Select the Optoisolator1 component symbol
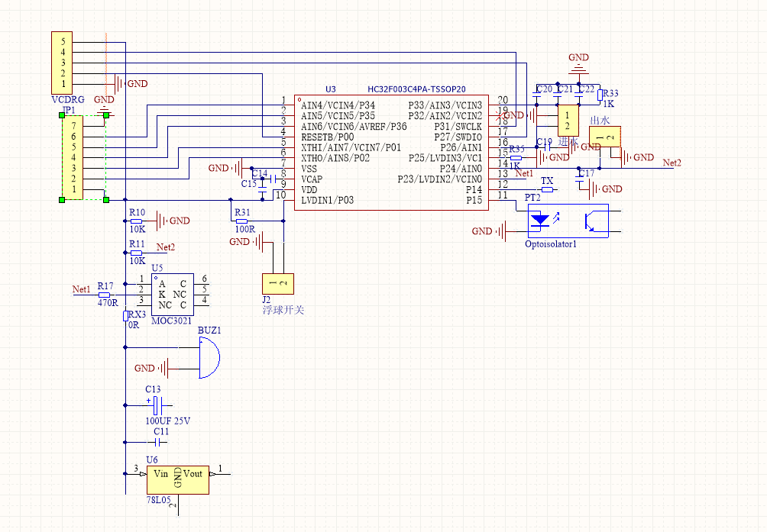Screen dimensions: 767x532 coord(567,221)
